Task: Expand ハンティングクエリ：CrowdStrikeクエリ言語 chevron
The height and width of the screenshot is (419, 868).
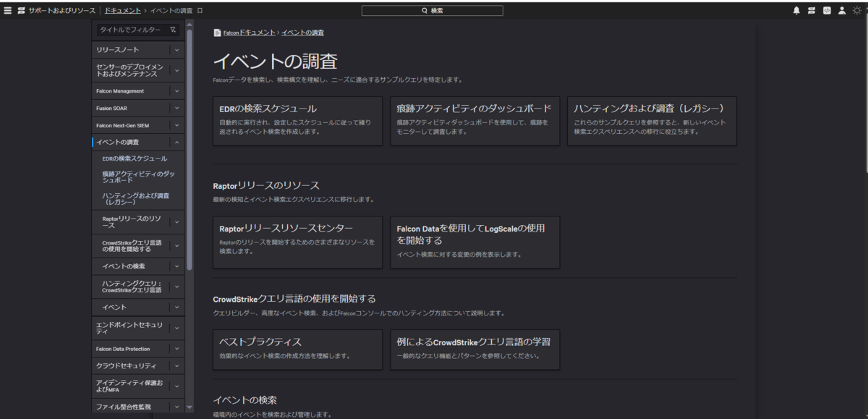Action: point(177,287)
